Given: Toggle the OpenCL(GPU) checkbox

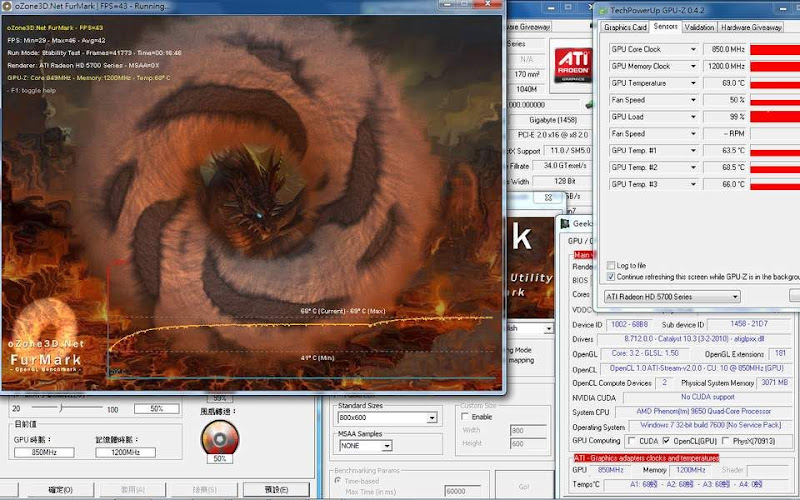Looking at the screenshot, I should [x=666, y=441].
